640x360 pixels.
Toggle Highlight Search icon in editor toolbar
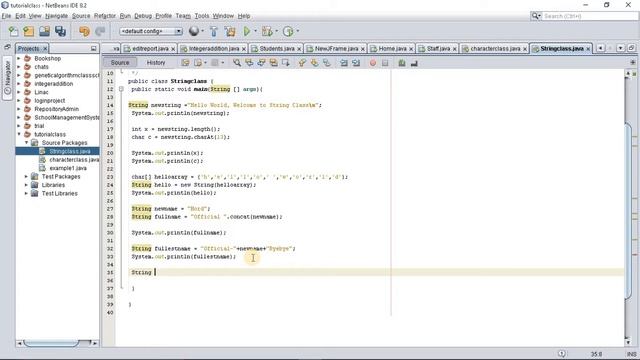click(x=273, y=63)
